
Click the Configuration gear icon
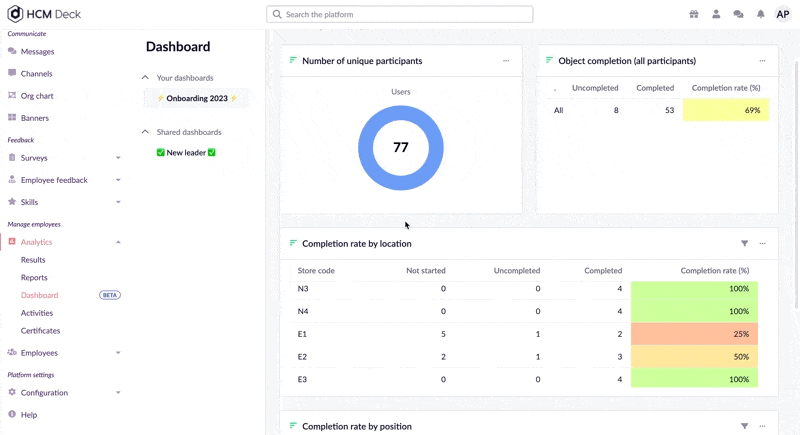(12, 392)
